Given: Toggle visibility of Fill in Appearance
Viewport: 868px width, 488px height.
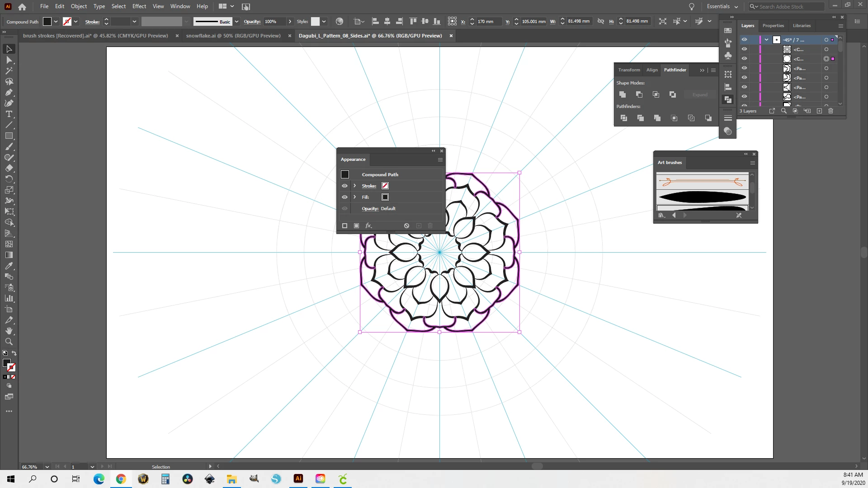Looking at the screenshot, I should 344,197.
